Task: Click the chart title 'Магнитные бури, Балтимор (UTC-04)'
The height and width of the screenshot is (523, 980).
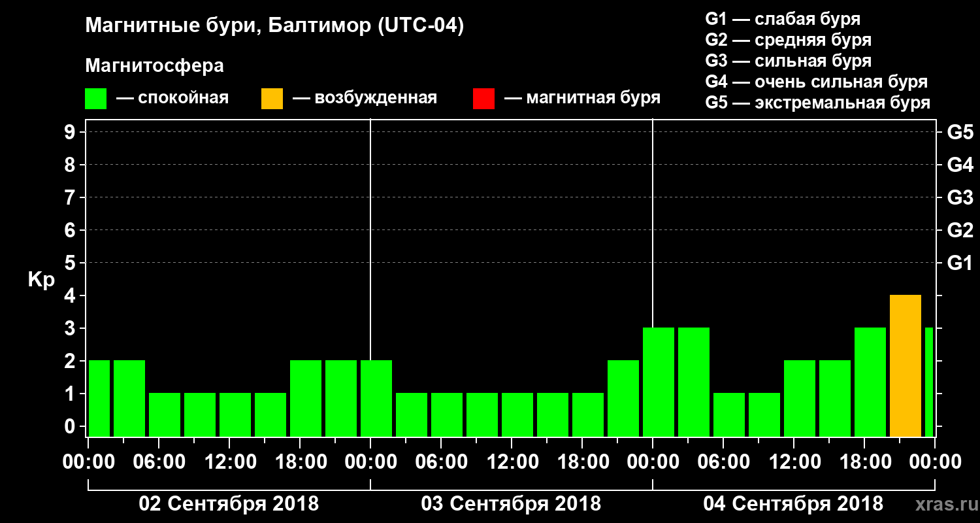Action: 274,26
